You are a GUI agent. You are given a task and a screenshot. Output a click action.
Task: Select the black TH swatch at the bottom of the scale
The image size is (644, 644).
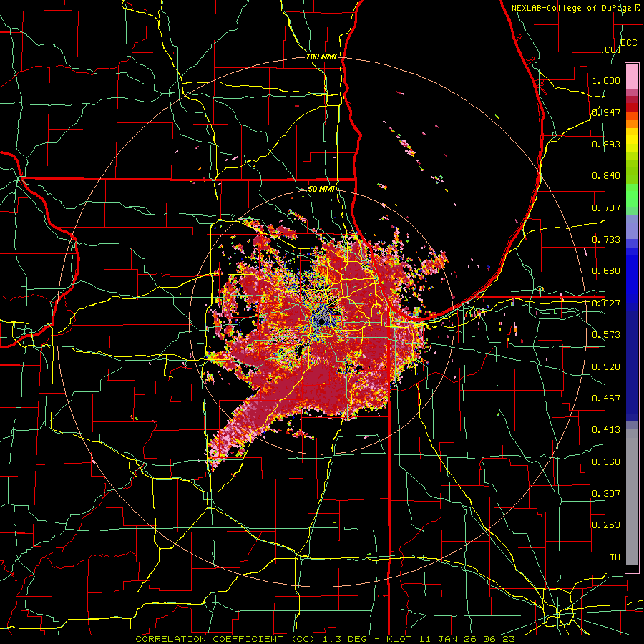tap(632, 569)
